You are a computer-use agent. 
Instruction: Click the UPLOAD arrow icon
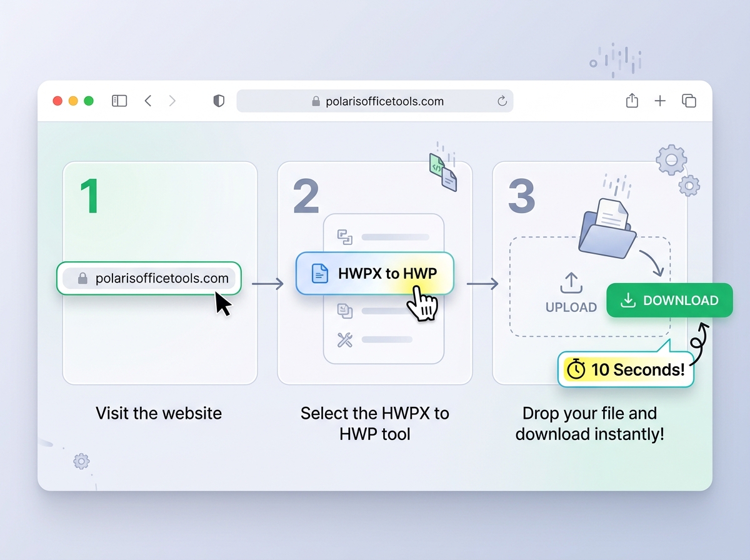click(x=571, y=283)
